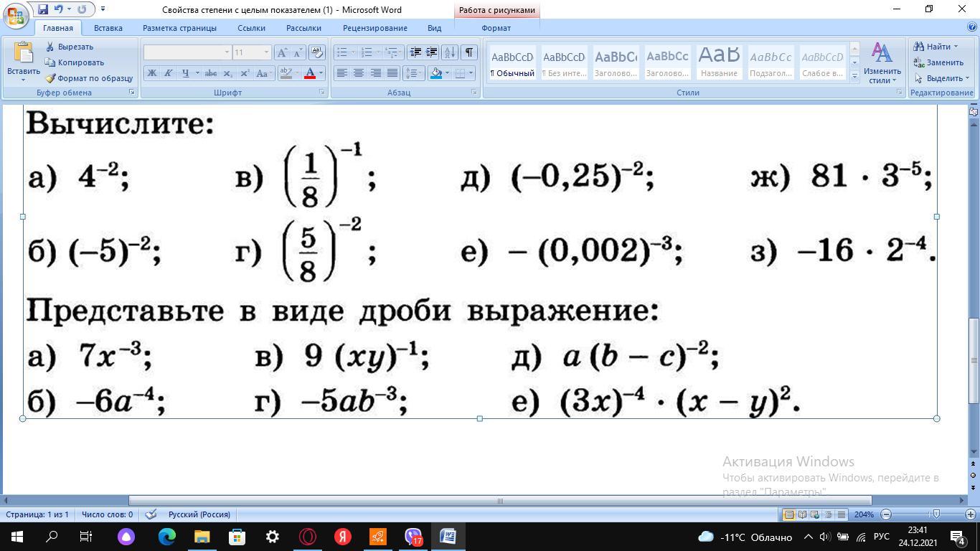Toggle superscript formatting
This screenshot has width=980, height=551.
[245, 73]
